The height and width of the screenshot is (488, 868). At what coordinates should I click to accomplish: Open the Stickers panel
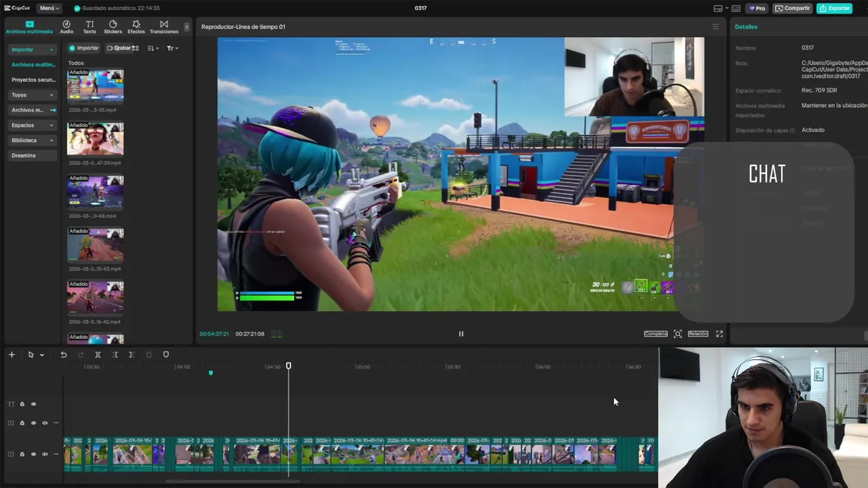[113, 26]
